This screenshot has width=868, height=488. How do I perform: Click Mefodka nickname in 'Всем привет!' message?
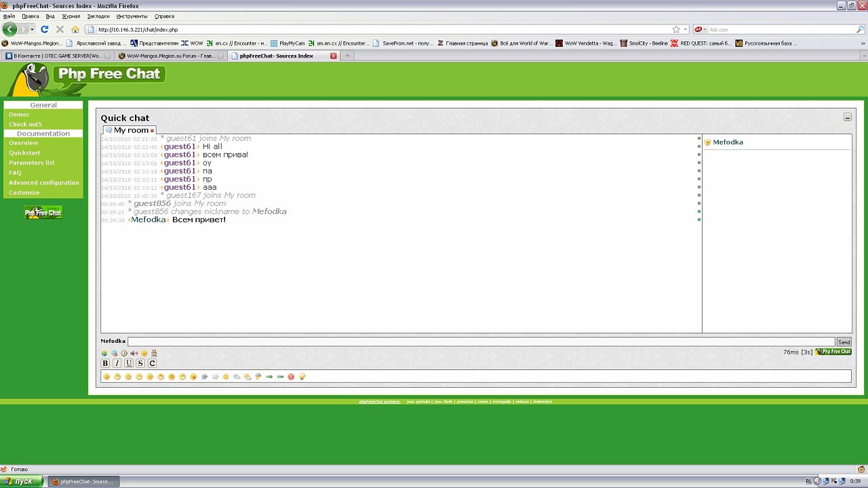[x=149, y=220]
